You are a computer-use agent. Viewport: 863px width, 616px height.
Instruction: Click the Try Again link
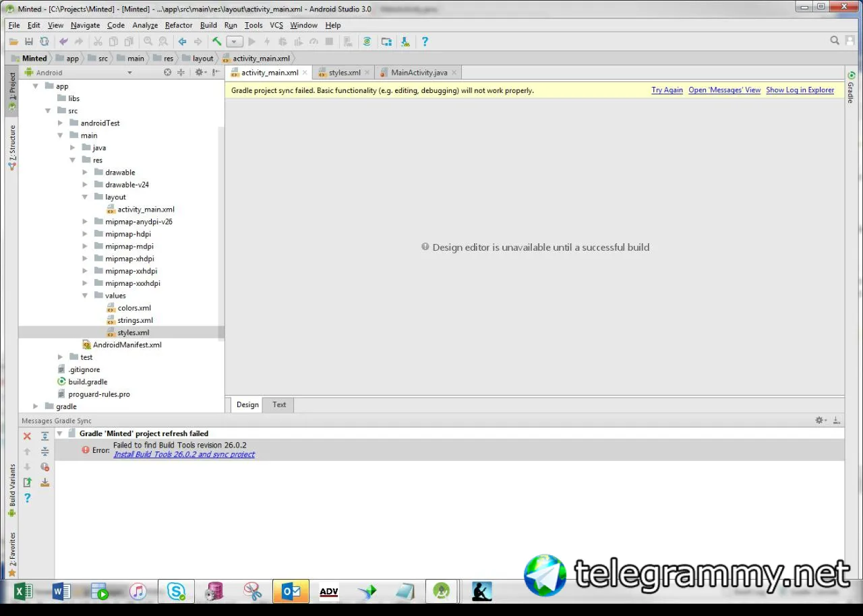[x=667, y=90]
